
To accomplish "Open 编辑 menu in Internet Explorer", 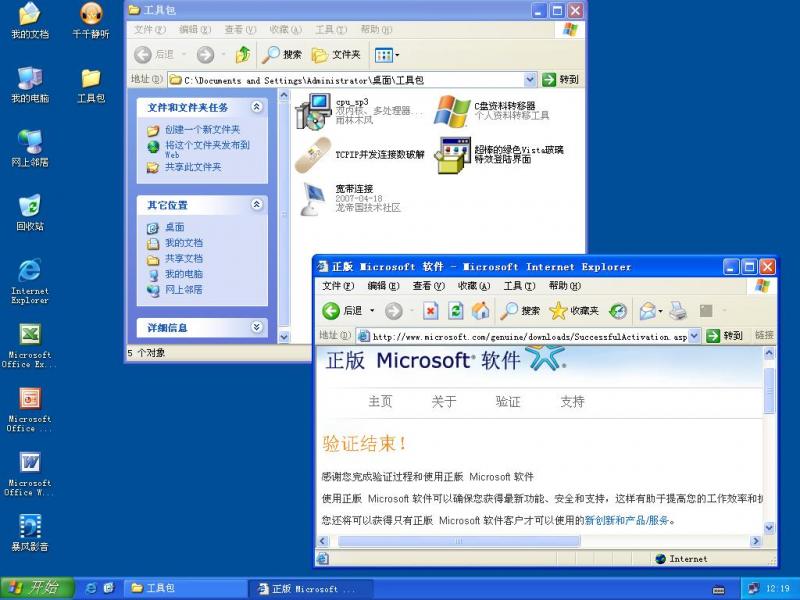I will (x=383, y=286).
